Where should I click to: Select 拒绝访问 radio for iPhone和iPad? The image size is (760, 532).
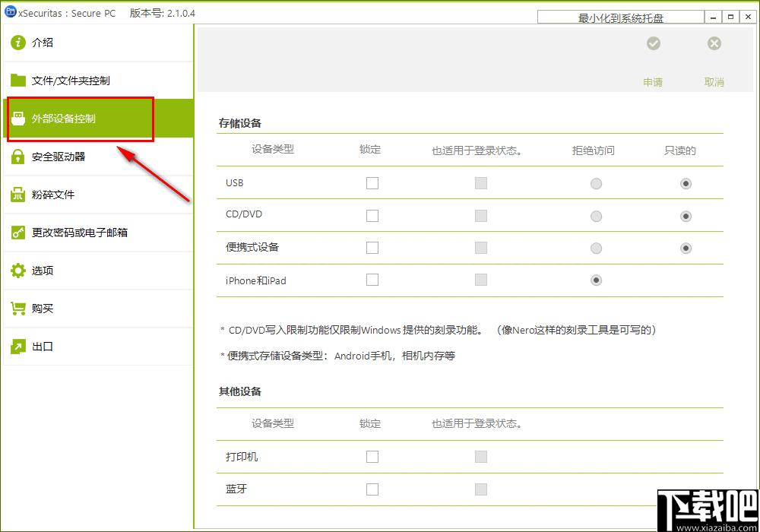point(596,280)
